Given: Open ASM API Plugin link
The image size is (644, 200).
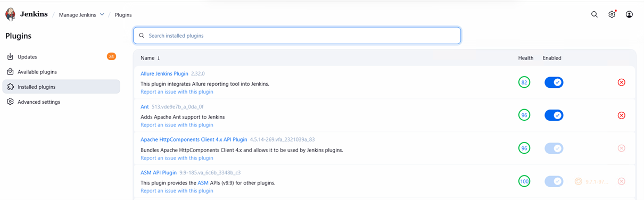Looking at the screenshot, I should [159, 172].
